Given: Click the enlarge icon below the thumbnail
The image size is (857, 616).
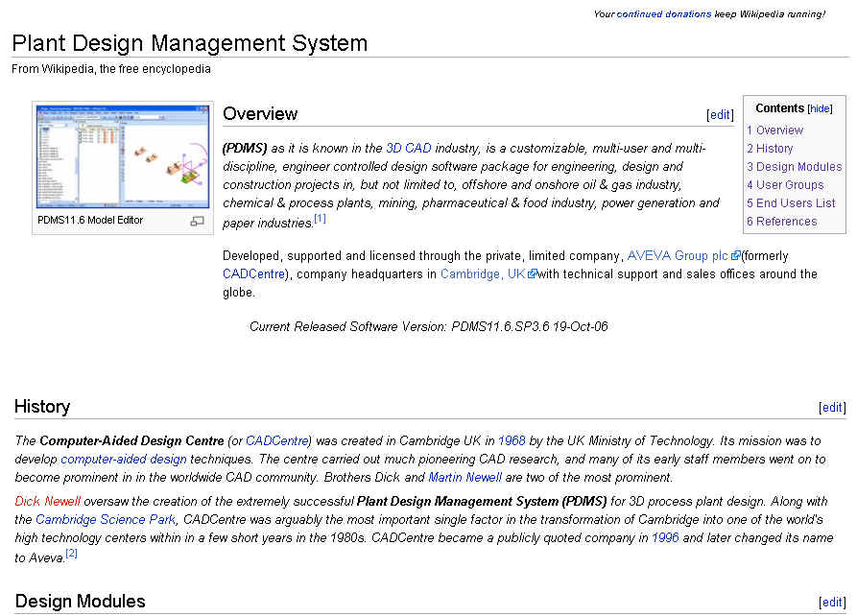Looking at the screenshot, I should tap(198, 221).
